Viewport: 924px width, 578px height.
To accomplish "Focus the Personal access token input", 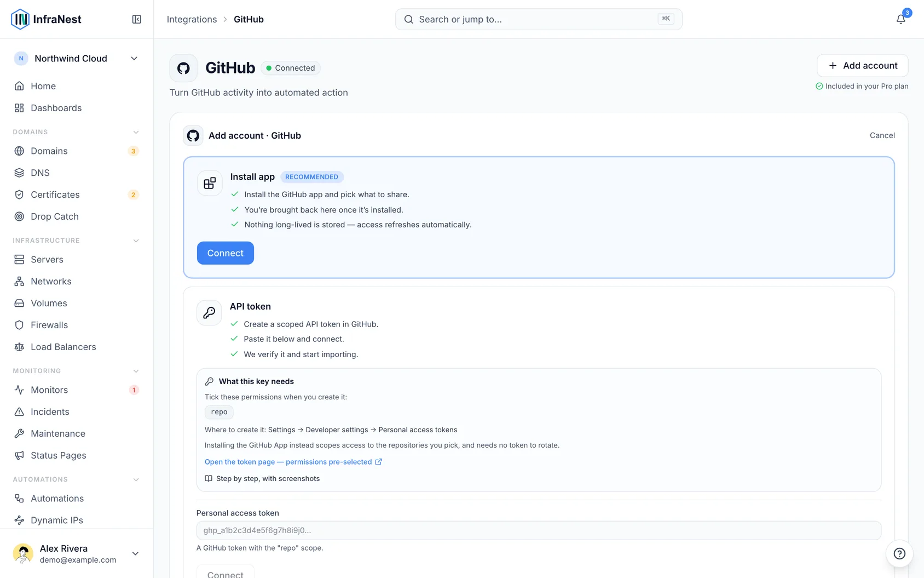I will 539,530.
